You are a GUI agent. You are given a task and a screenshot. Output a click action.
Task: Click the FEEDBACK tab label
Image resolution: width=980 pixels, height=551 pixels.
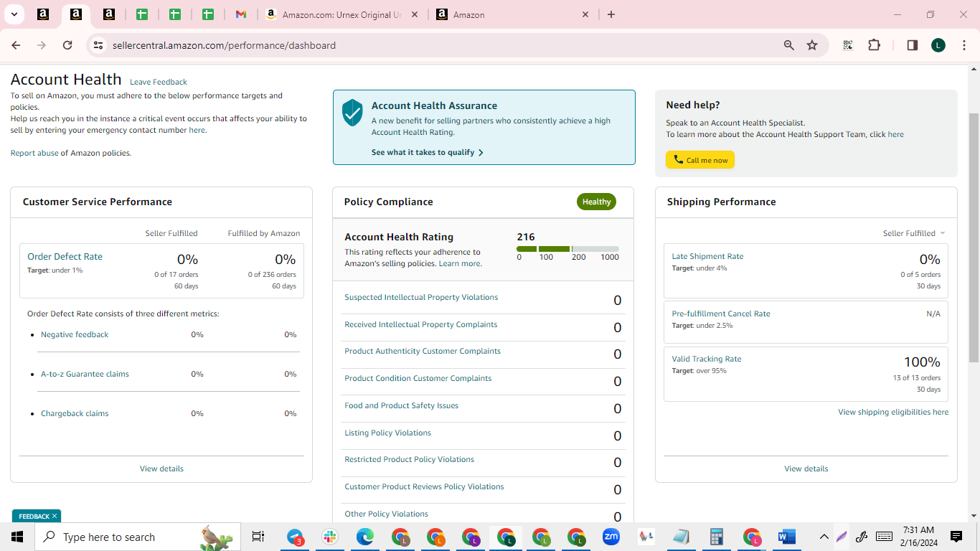point(34,516)
